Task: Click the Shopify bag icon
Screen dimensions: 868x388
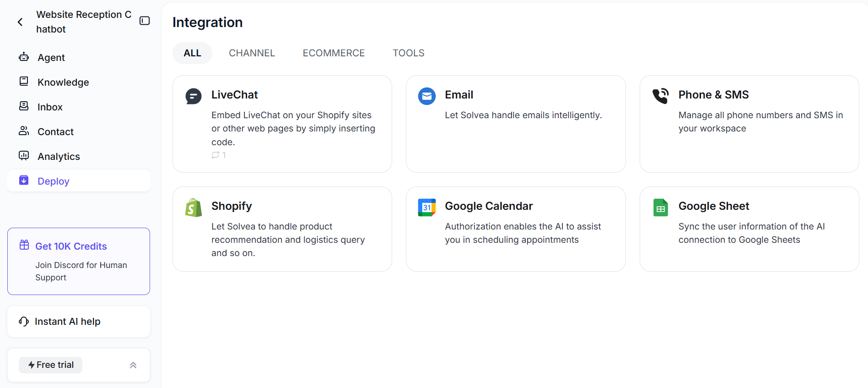Action: [x=194, y=208]
